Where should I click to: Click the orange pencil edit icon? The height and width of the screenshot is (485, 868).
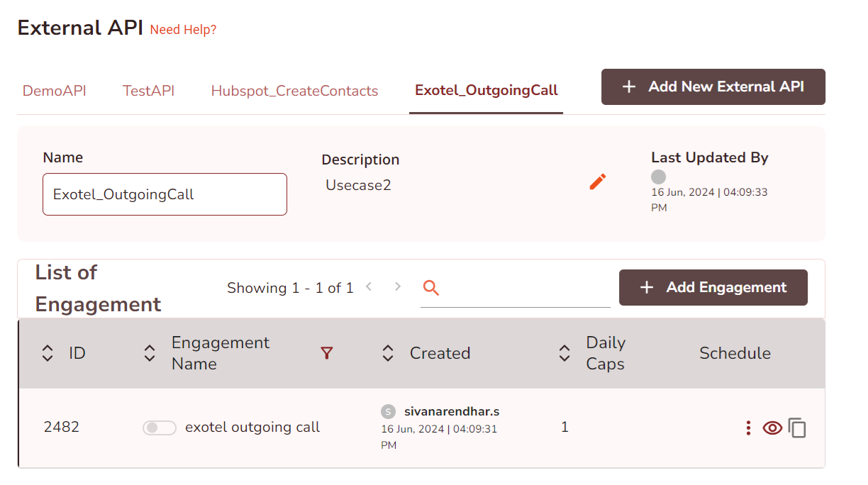598,182
